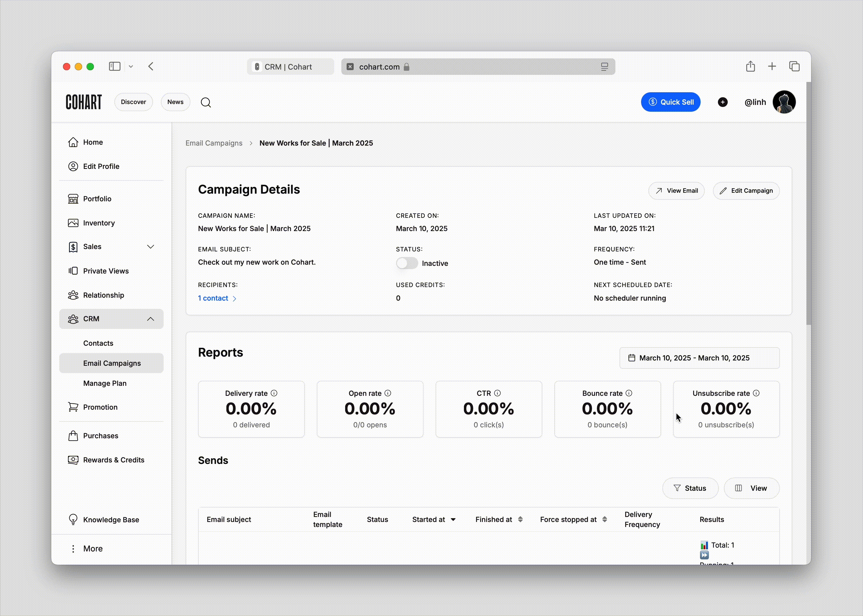This screenshot has width=863, height=616.
Task: Click the Purchases bag icon
Action: [x=73, y=436]
